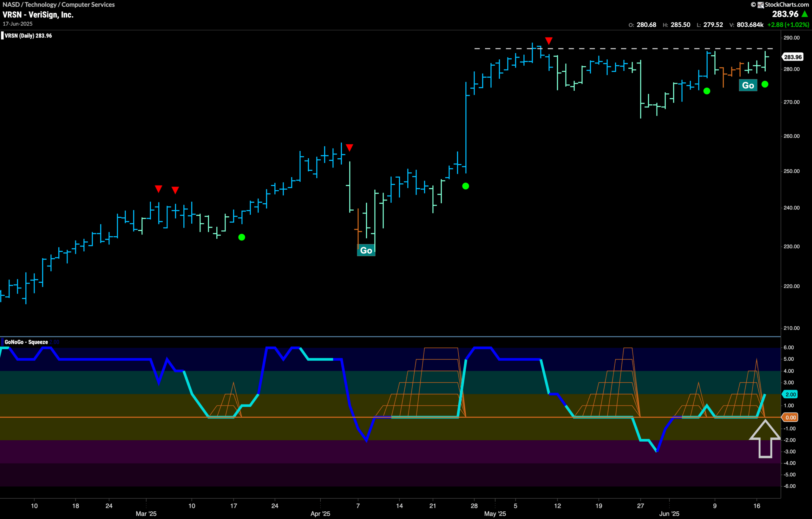The image size is (812, 519).
Task: Click the 260.00 price axis label
Action: [x=791, y=136]
